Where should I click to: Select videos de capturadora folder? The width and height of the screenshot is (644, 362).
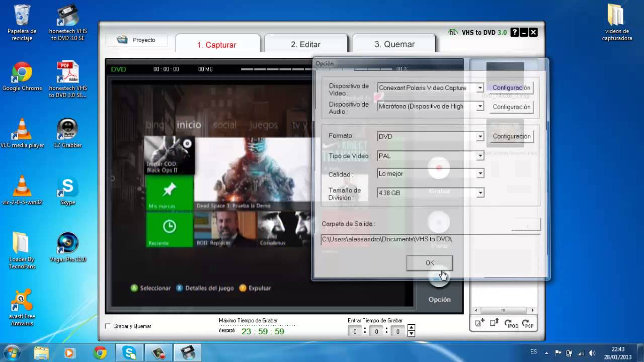point(617,23)
